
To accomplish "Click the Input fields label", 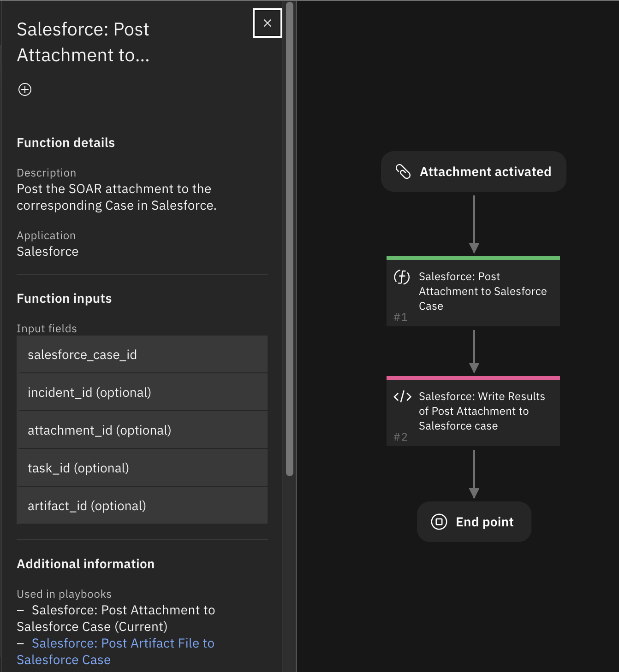I will (47, 329).
